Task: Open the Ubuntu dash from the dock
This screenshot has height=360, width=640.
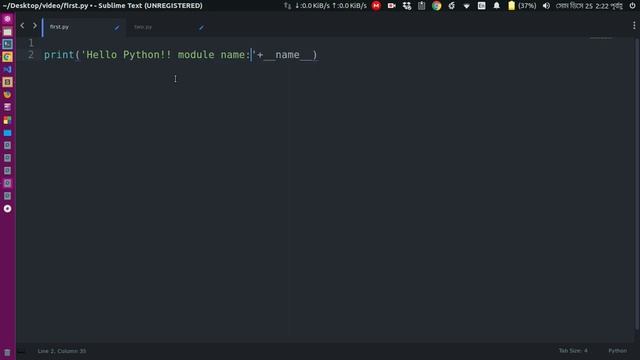Action: click(x=7, y=19)
